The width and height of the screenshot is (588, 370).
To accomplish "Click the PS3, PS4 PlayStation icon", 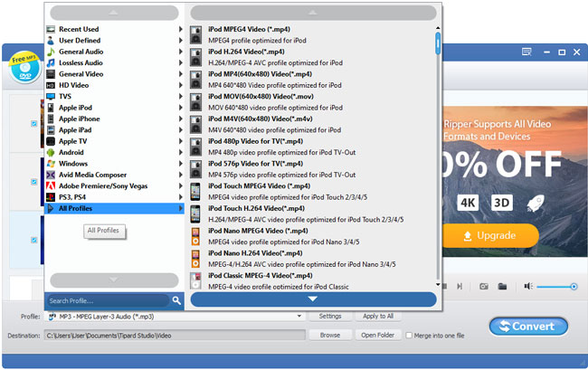I will click(x=51, y=197).
